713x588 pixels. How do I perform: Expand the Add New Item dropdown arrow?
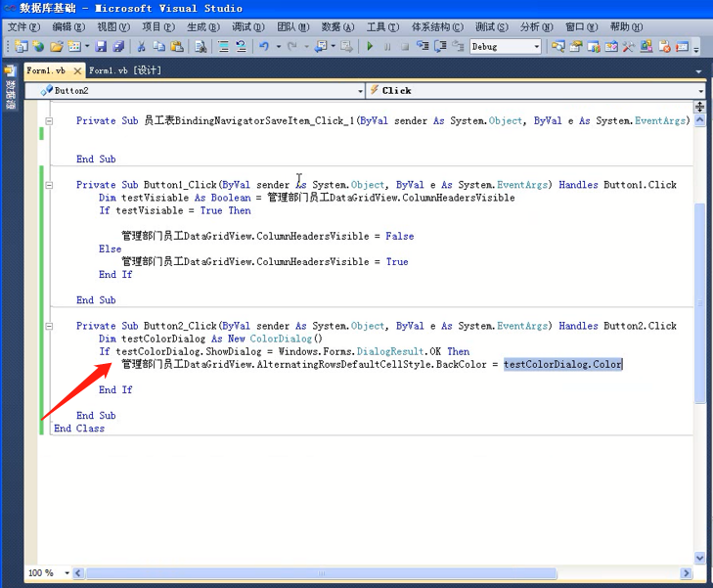pos(86,46)
